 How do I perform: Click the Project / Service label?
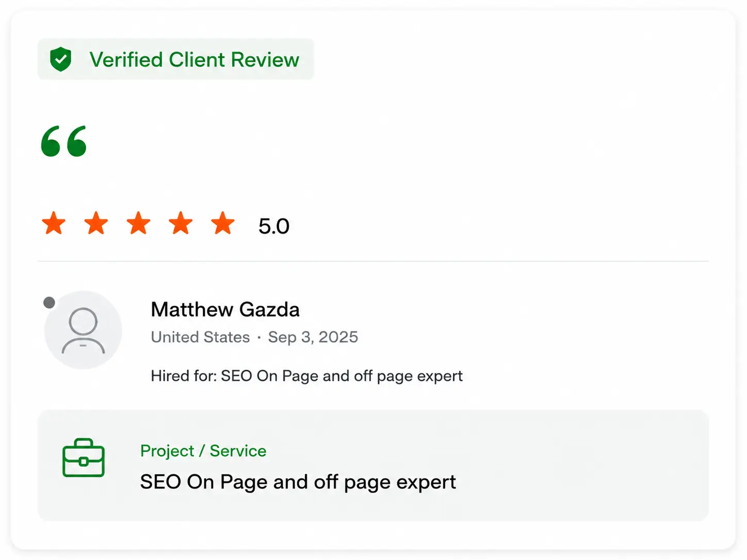[x=203, y=451]
